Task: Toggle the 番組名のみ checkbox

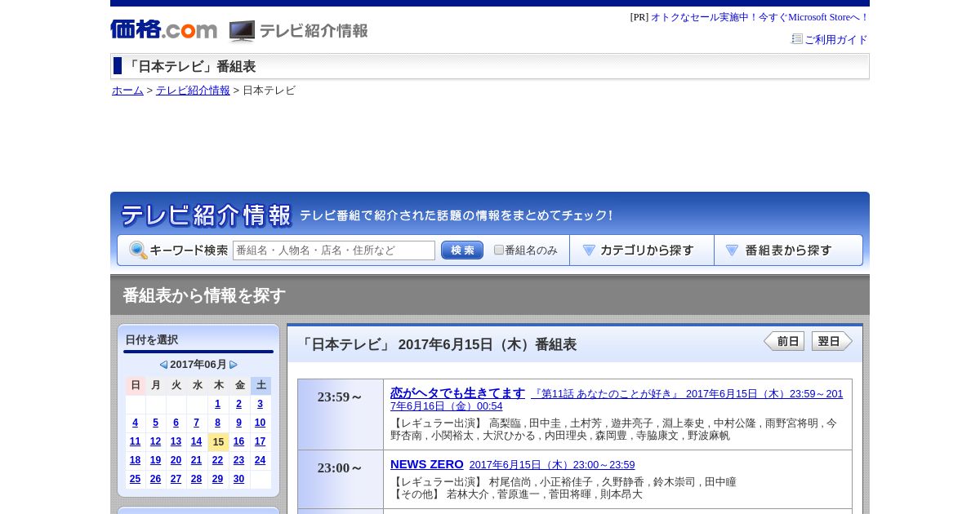Action: pos(499,250)
